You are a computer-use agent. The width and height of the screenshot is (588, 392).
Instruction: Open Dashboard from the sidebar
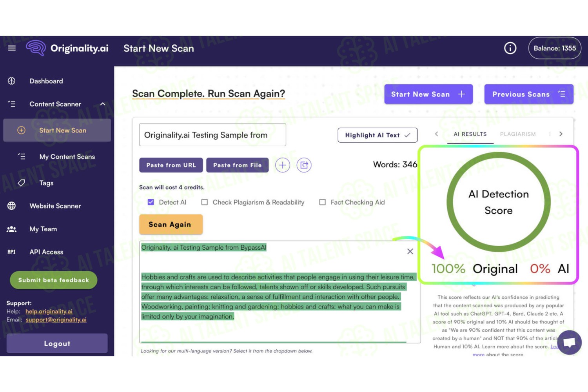click(46, 81)
